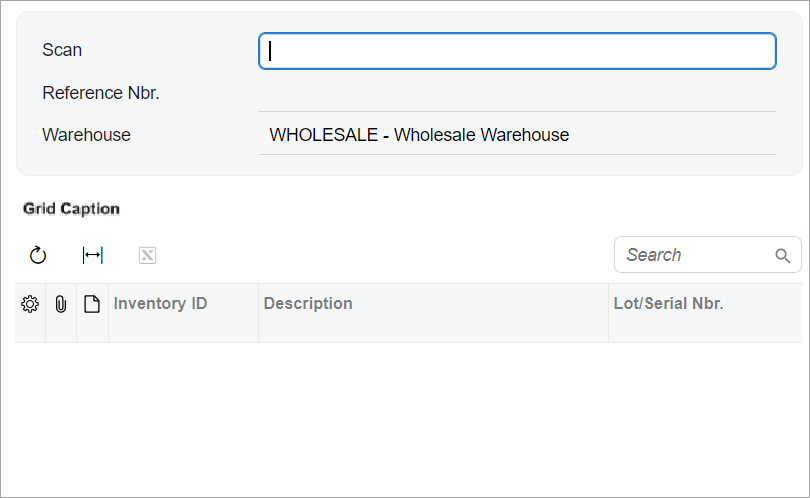This screenshot has width=810, height=498.
Task: Select the WHOLESALE - Wholesale Warehouse value
Action: coord(419,135)
